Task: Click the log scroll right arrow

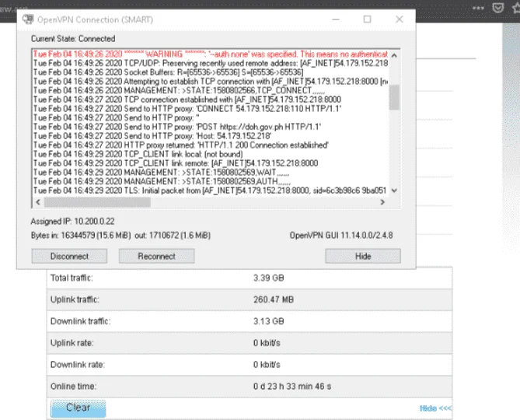Action: (382, 202)
